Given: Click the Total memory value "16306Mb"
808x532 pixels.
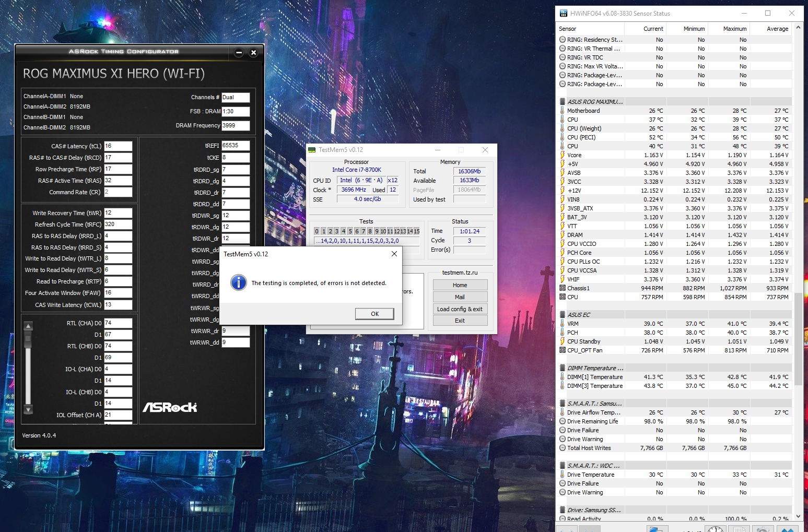Looking at the screenshot, I should coord(470,171).
